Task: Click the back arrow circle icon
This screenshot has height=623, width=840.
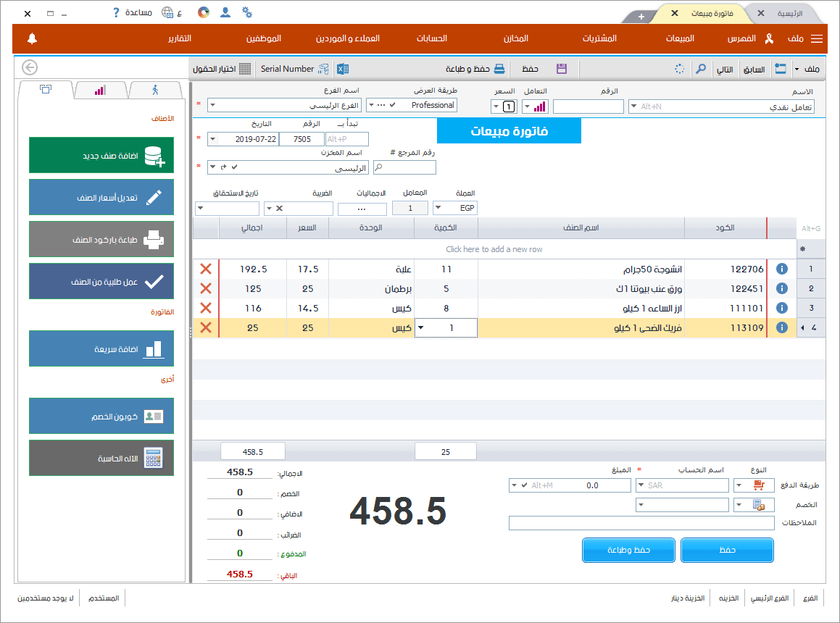Action: [x=30, y=67]
